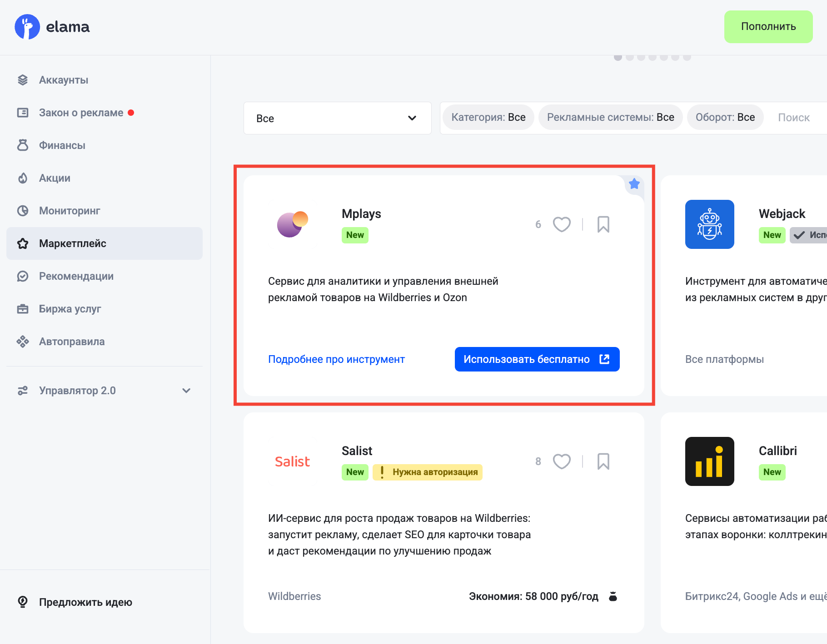Open the Webjack robot icon
Viewport: 827px width, 644px height.
709,224
